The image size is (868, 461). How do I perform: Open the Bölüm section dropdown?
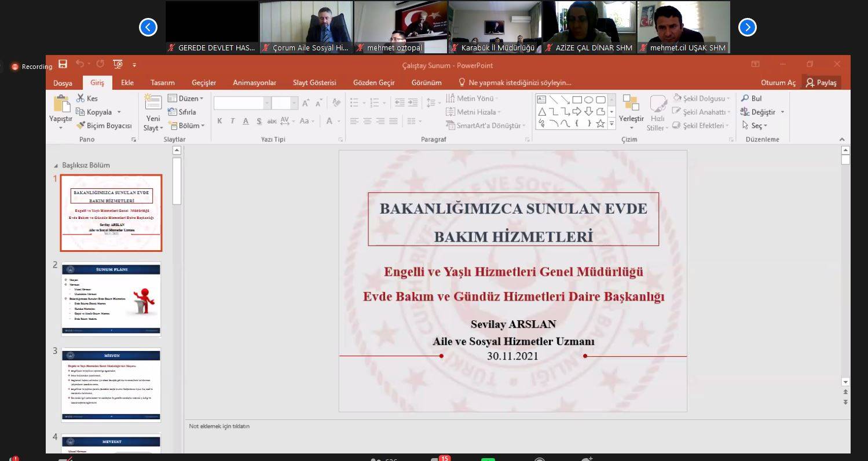[x=186, y=126]
